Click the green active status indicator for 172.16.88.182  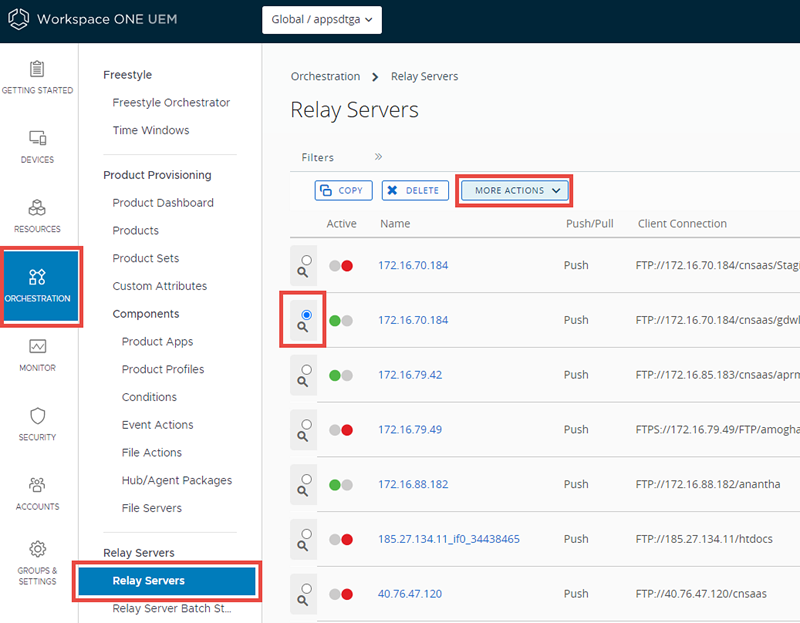click(335, 485)
